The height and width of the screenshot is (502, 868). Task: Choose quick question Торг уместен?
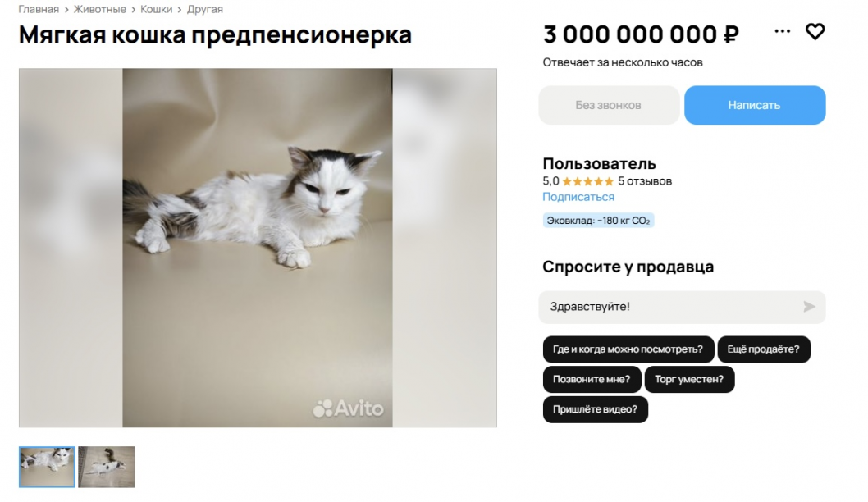pos(689,379)
